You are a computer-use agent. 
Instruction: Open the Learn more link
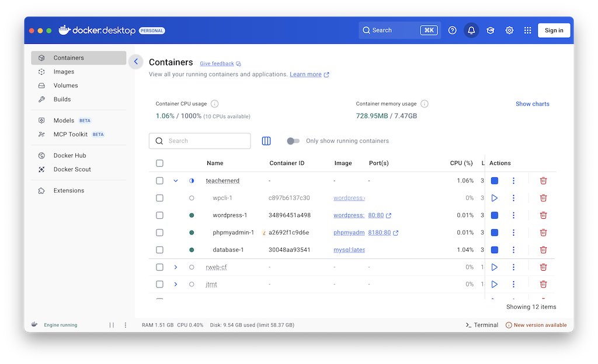coord(310,75)
